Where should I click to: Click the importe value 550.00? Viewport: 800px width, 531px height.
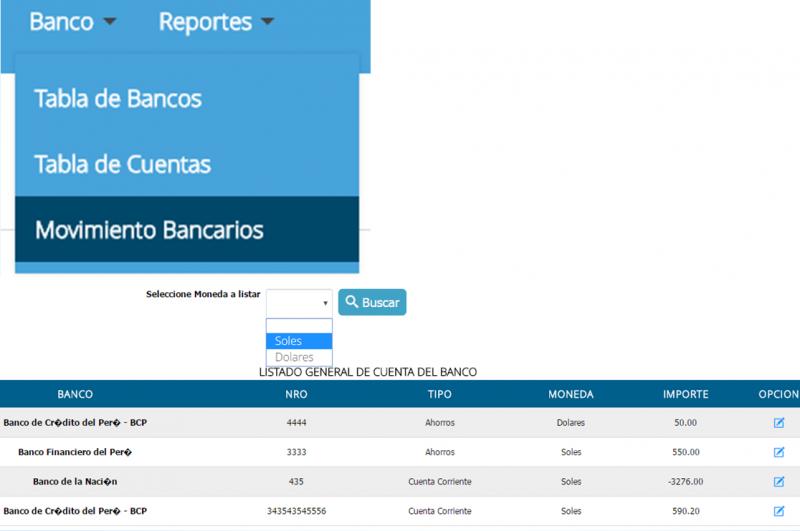(x=686, y=452)
